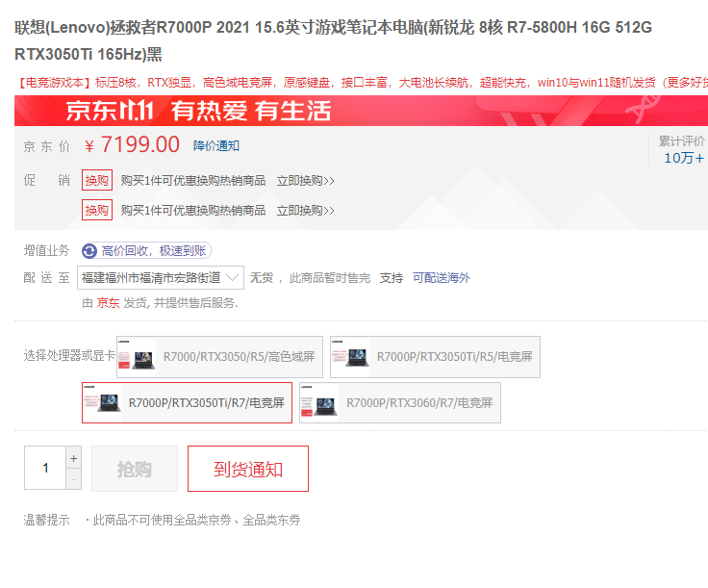
Task: Click the first 换购 red tag
Action: 97,181
